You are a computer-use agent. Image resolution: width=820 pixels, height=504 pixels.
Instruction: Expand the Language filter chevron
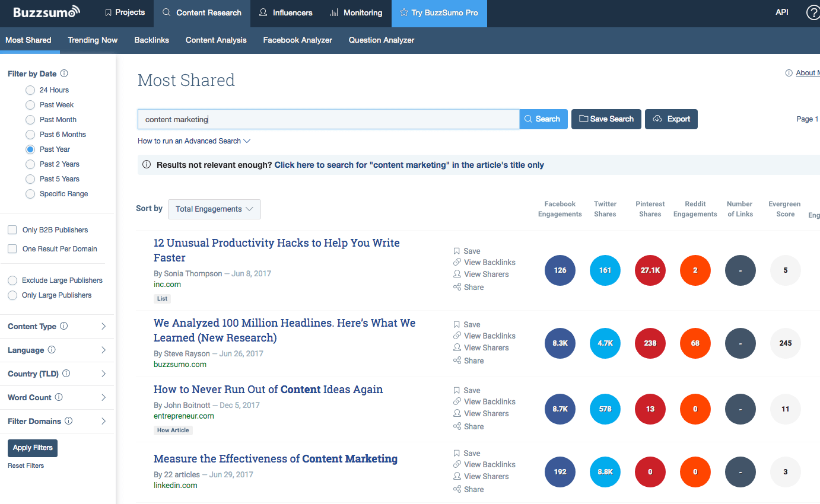coord(103,350)
